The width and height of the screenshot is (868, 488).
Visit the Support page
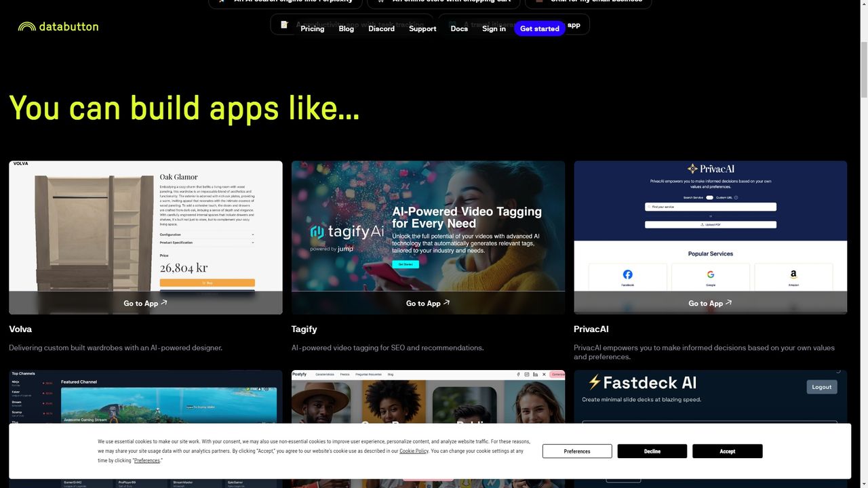(x=422, y=28)
